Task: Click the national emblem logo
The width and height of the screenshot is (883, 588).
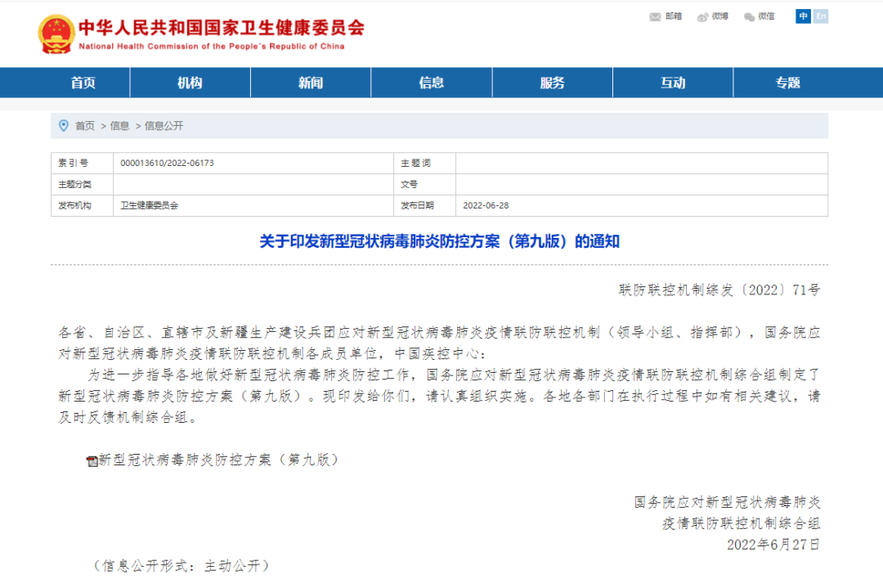Action: (55, 33)
